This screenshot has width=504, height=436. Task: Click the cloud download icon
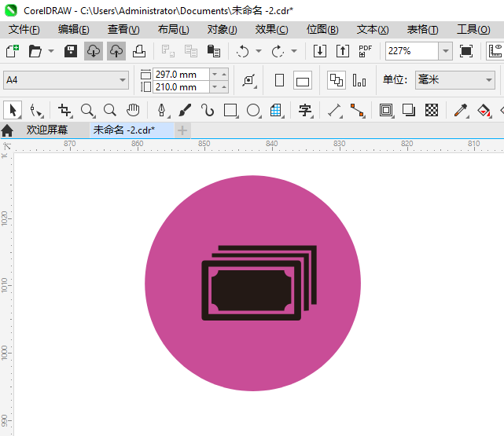pos(94,51)
